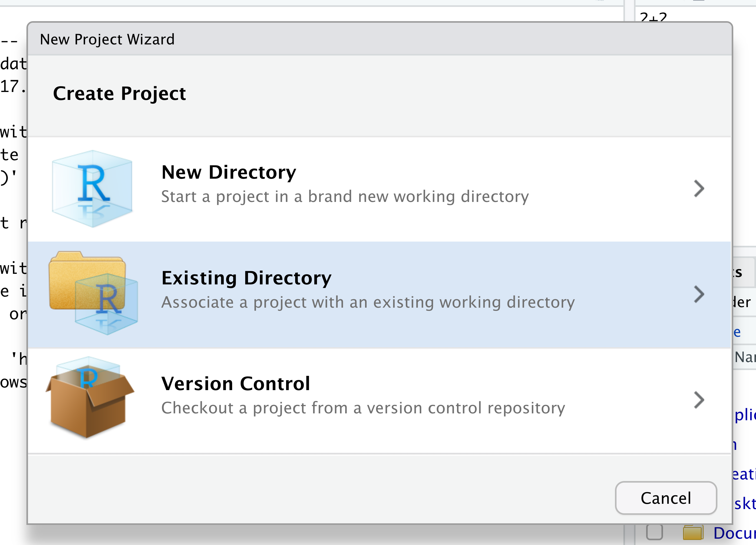
Task: Expand the New Directory chevron arrow
Action: coord(699,189)
